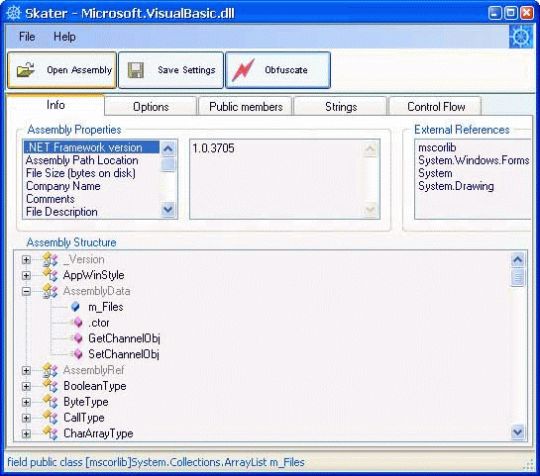Click the class icon beside ByteType
Viewport: 540px width, 476px height.
tap(50, 402)
